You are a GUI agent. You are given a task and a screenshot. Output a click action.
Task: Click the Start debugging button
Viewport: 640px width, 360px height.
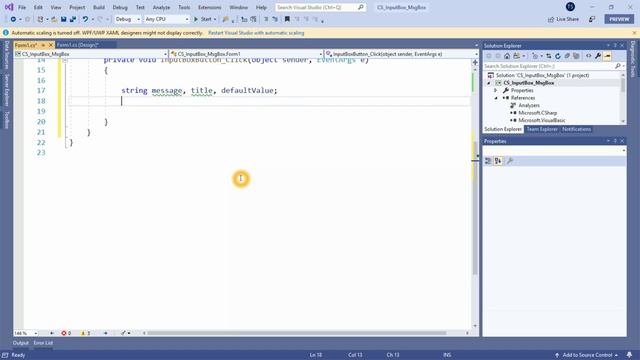[202, 19]
